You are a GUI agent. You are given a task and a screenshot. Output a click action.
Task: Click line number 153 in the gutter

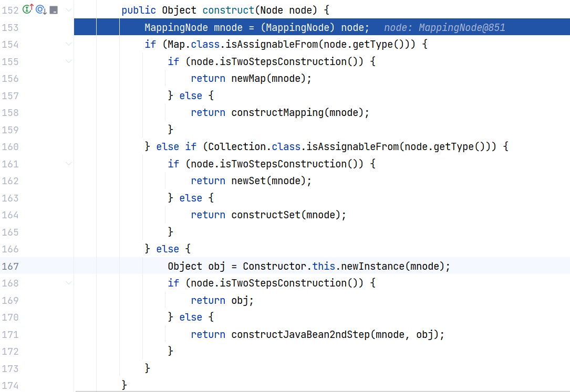[x=10, y=28]
